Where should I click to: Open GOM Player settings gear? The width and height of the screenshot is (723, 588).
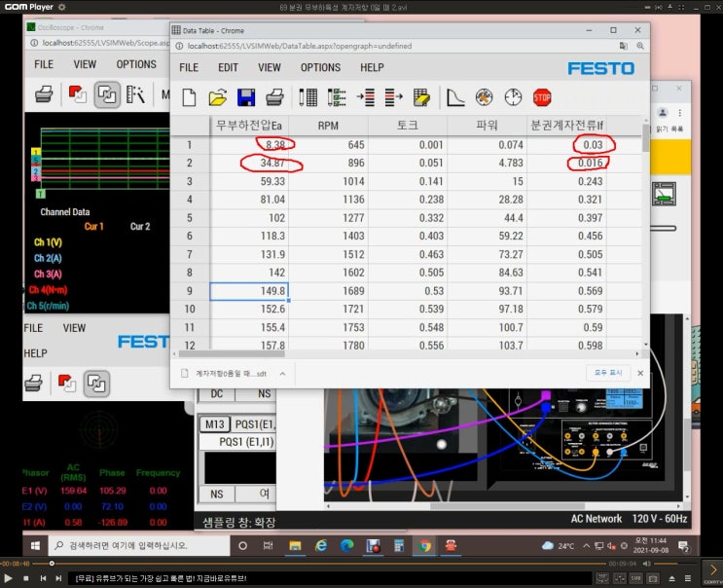(x=61, y=7)
